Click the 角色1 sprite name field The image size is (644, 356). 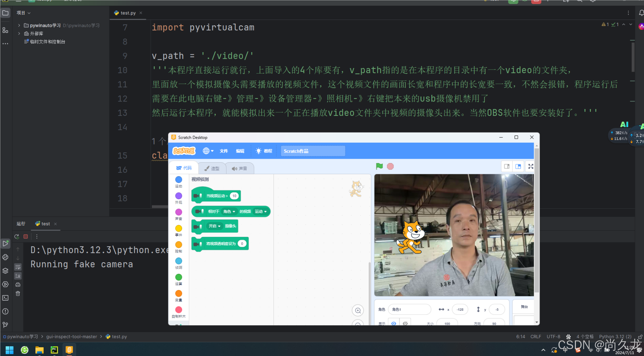tap(410, 309)
